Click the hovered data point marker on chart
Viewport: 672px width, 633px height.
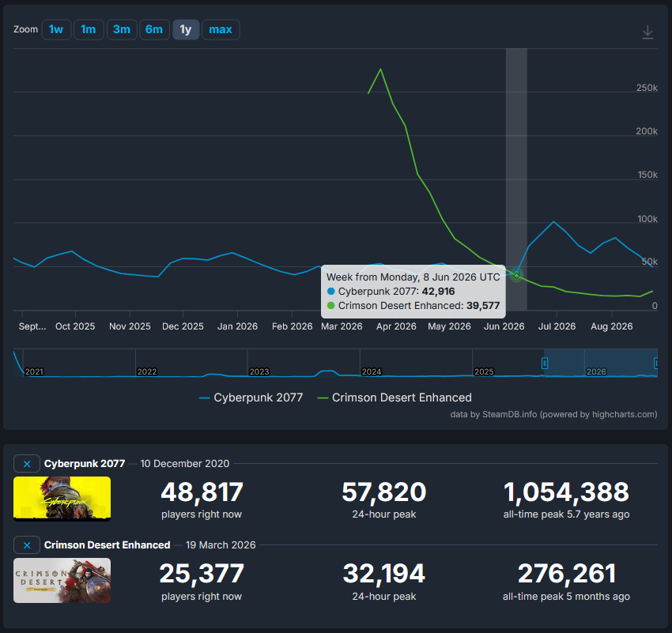[516, 274]
